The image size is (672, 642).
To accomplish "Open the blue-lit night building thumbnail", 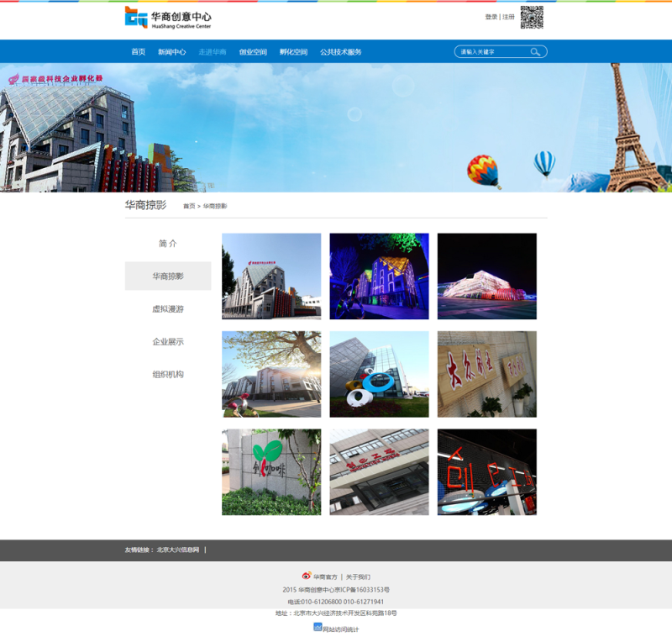I will click(x=379, y=276).
